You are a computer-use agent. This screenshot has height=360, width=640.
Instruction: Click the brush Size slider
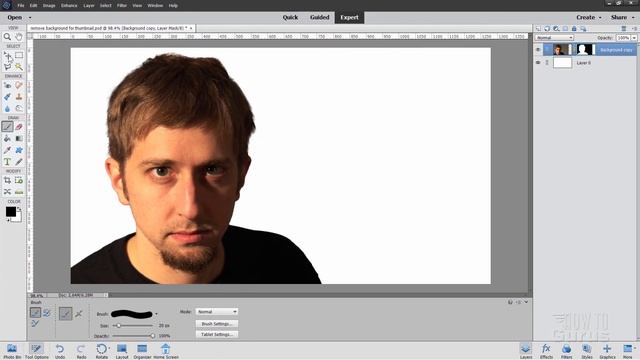coord(133,325)
